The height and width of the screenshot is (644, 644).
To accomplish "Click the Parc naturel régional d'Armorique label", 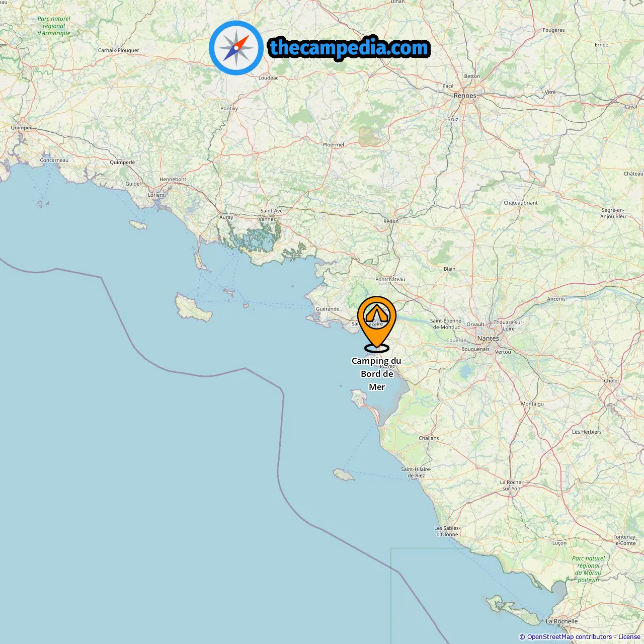I will pos(54,26).
